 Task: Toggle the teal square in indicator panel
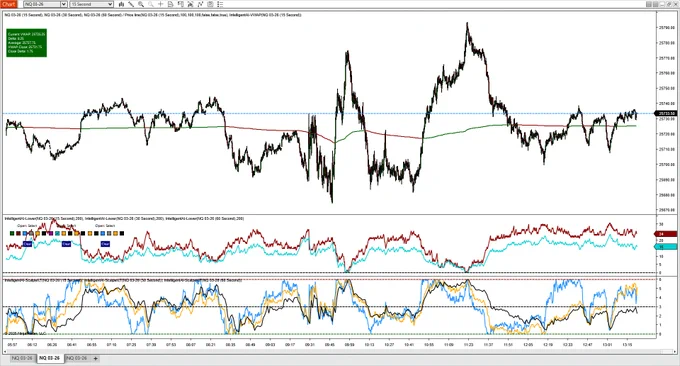tap(57, 233)
